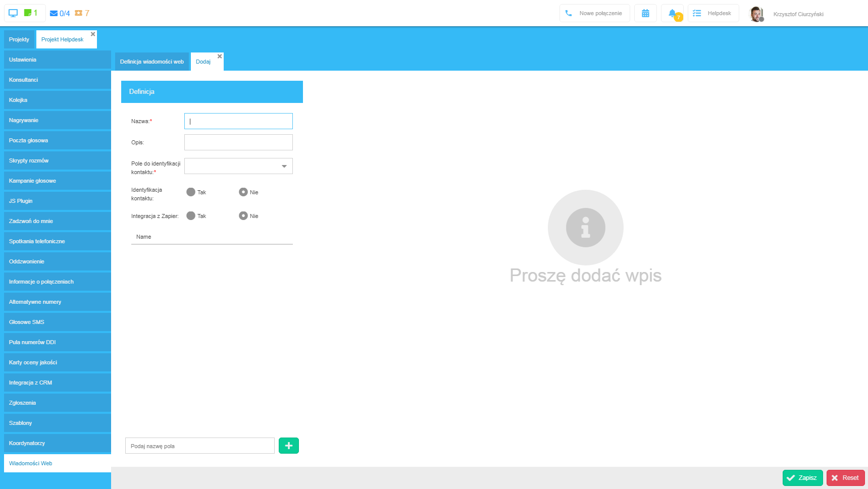Open the Definicja wiadomości web tab
The image size is (868, 489).
pos(152,62)
